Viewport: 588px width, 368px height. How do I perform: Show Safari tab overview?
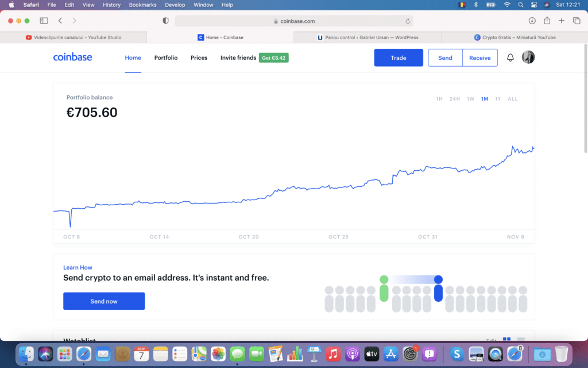pyautogui.click(x=577, y=21)
